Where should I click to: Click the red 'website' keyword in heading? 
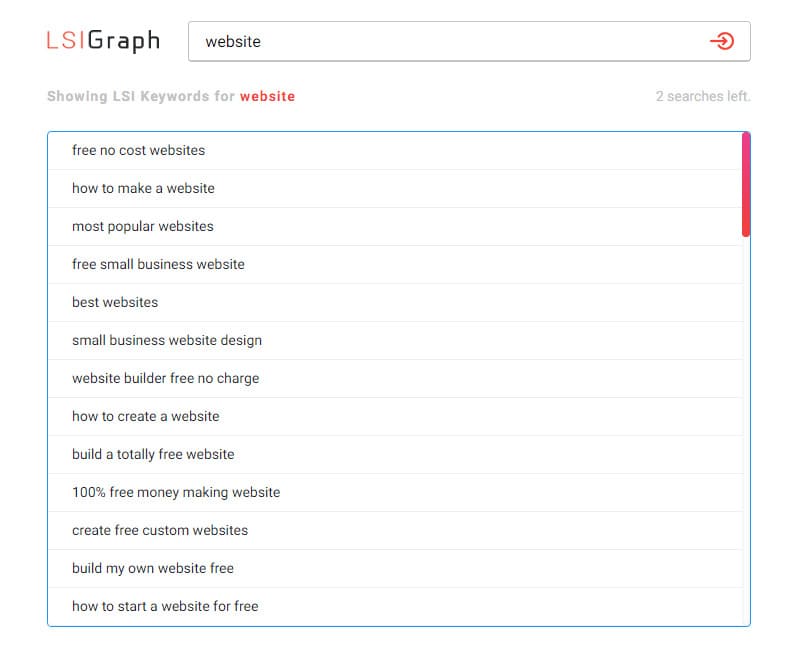[x=267, y=97]
